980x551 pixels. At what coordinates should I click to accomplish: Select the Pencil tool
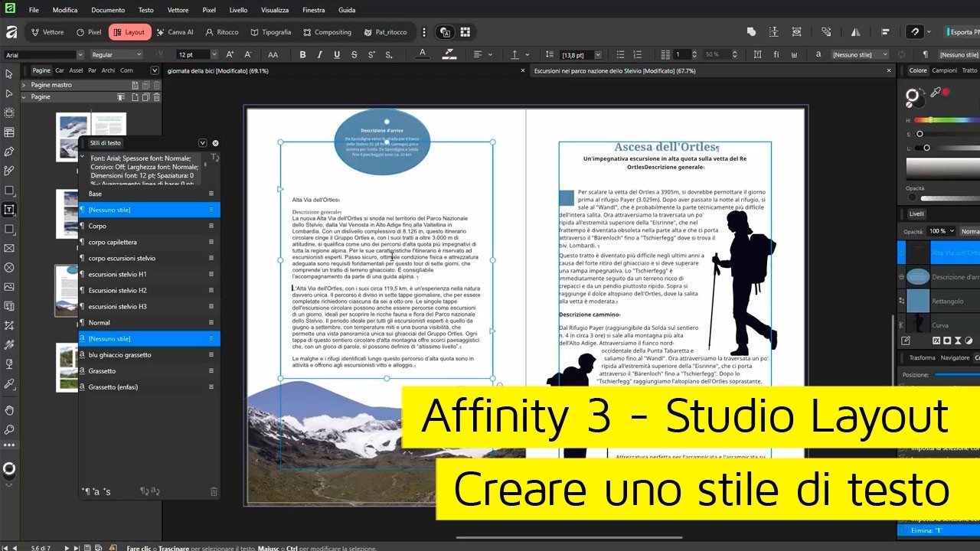point(9,171)
